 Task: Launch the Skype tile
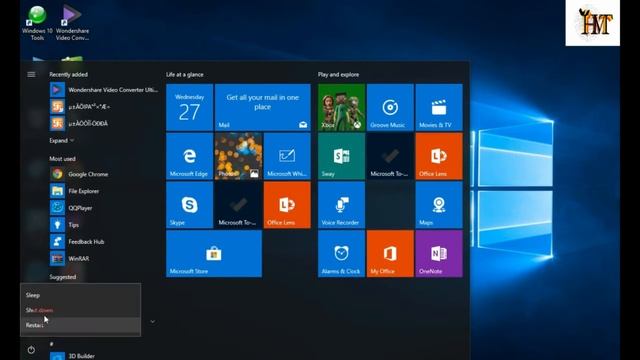click(189, 205)
